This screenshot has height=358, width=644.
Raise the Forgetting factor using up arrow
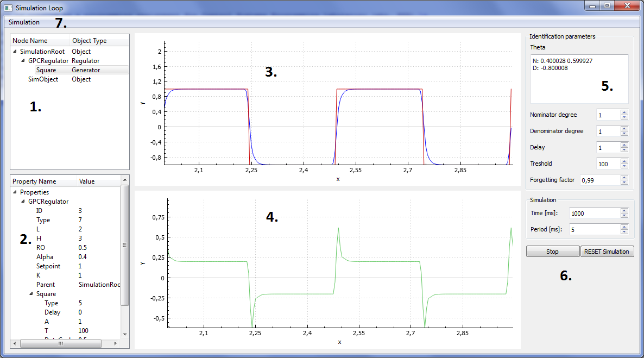pos(624,178)
